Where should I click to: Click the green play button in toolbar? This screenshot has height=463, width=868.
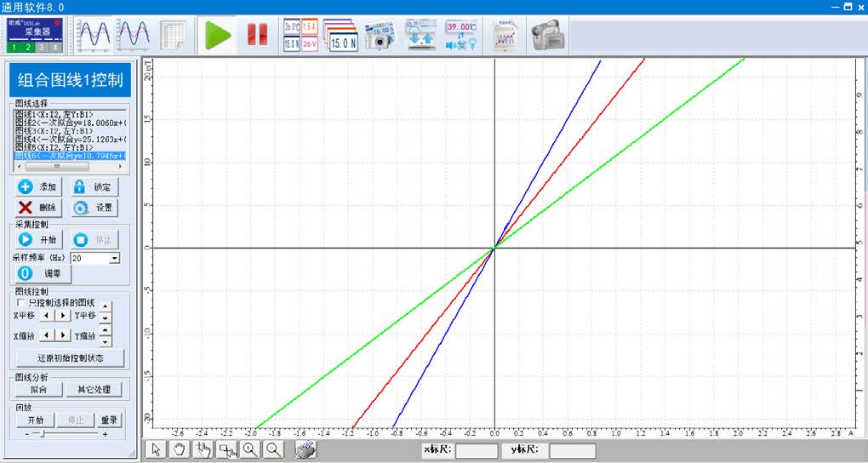tap(218, 35)
